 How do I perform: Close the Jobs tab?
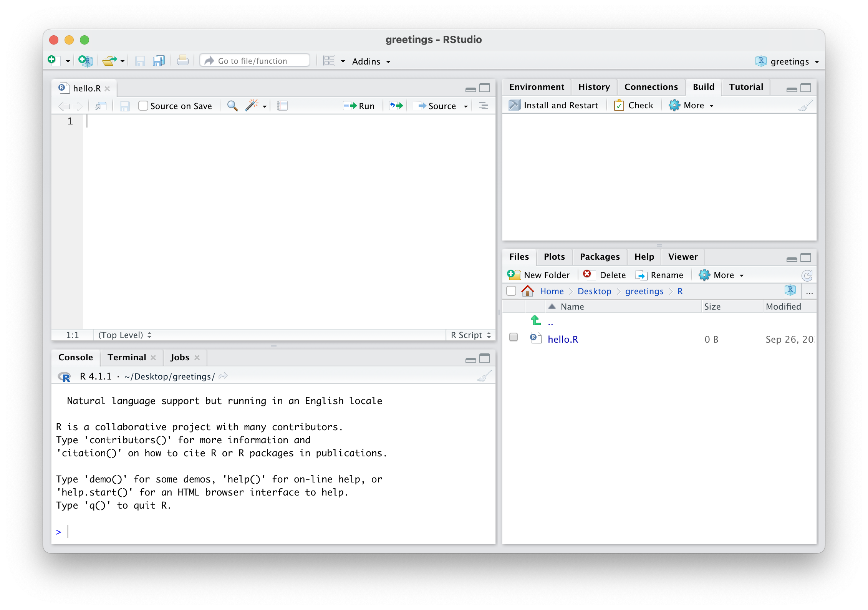pos(197,358)
